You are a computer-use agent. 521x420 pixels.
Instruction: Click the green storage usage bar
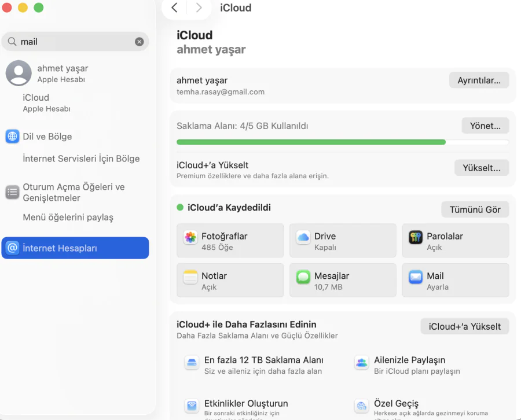coord(311,142)
